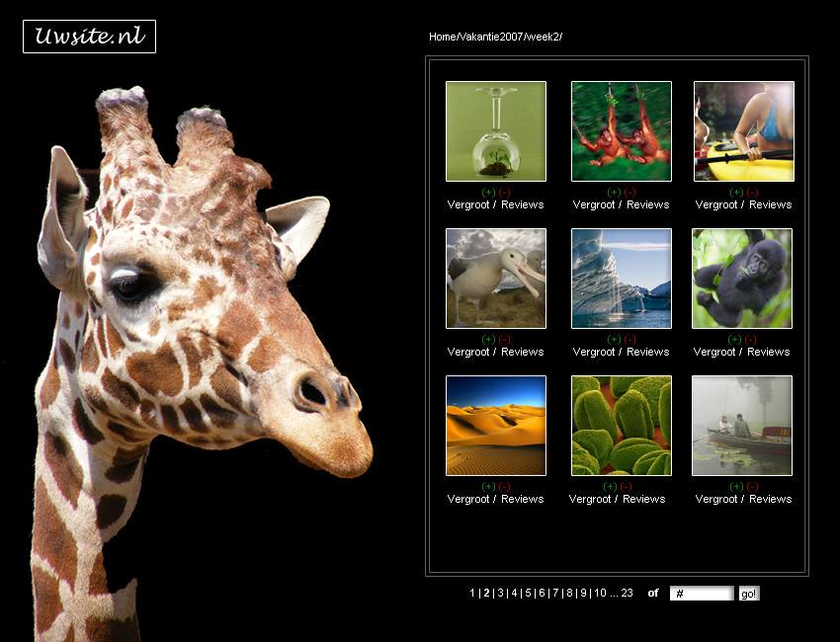Screen dimensions: 840x642
Task: Click the red minus under the wine glass photo
Action: click(504, 193)
